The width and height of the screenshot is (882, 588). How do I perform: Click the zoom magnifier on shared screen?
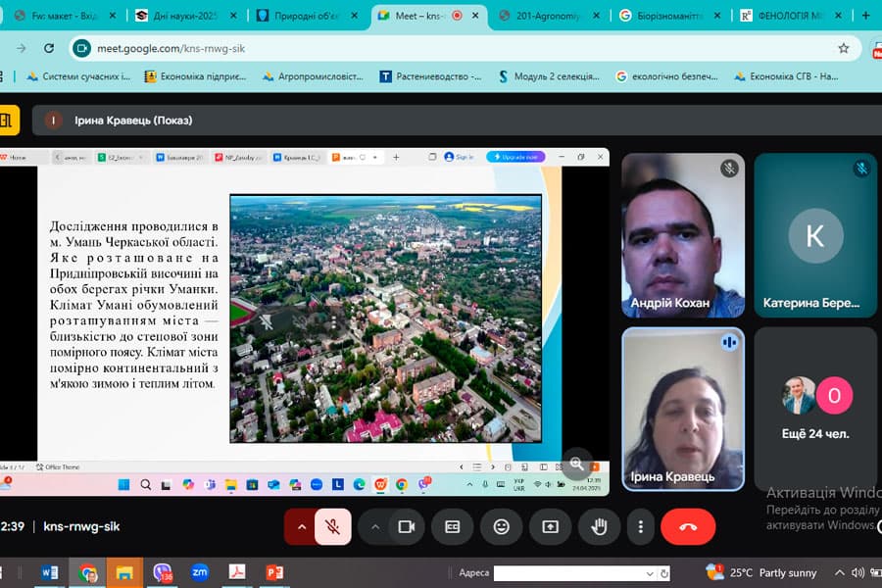[x=576, y=464]
